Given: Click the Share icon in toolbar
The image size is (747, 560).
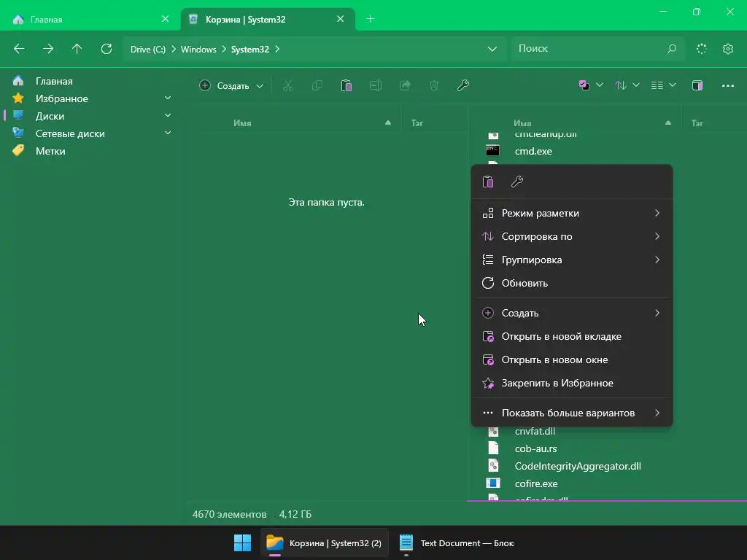Looking at the screenshot, I should (405, 86).
